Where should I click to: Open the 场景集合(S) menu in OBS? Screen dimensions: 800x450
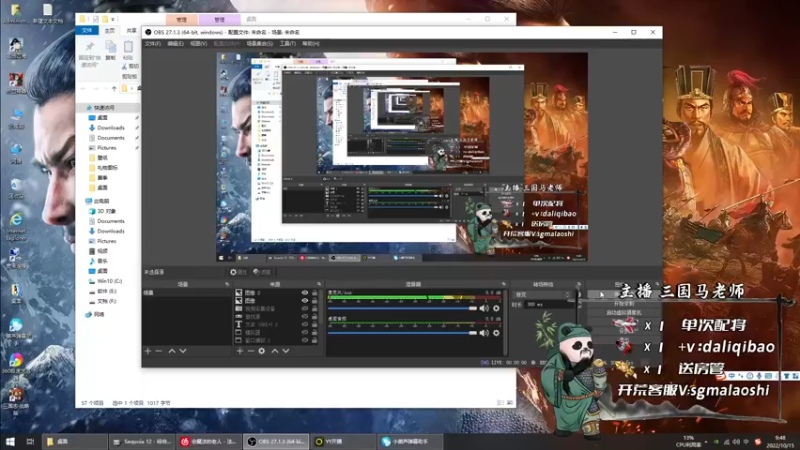260,44
